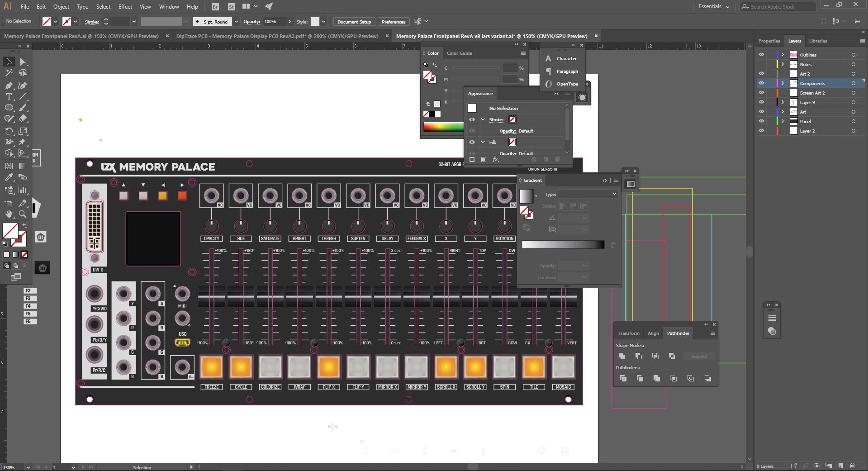Select the Zoom tool
Screen dimensions: 868x471
(x=23, y=214)
